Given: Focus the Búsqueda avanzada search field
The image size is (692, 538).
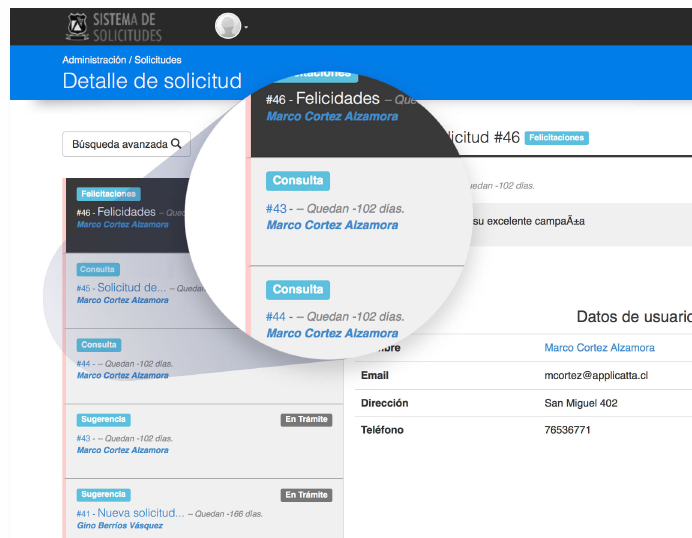Looking at the screenshot, I should click(x=126, y=144).
